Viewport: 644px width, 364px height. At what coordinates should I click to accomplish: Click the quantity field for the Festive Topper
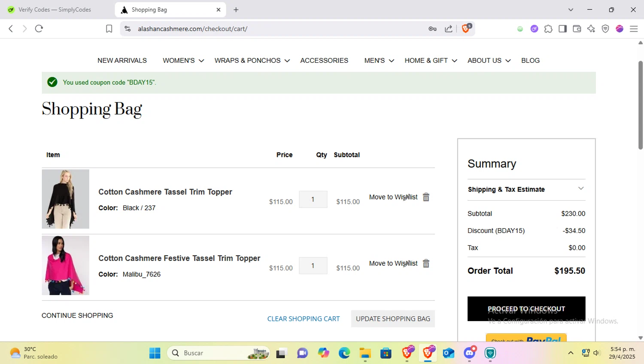tap(313, 266)
